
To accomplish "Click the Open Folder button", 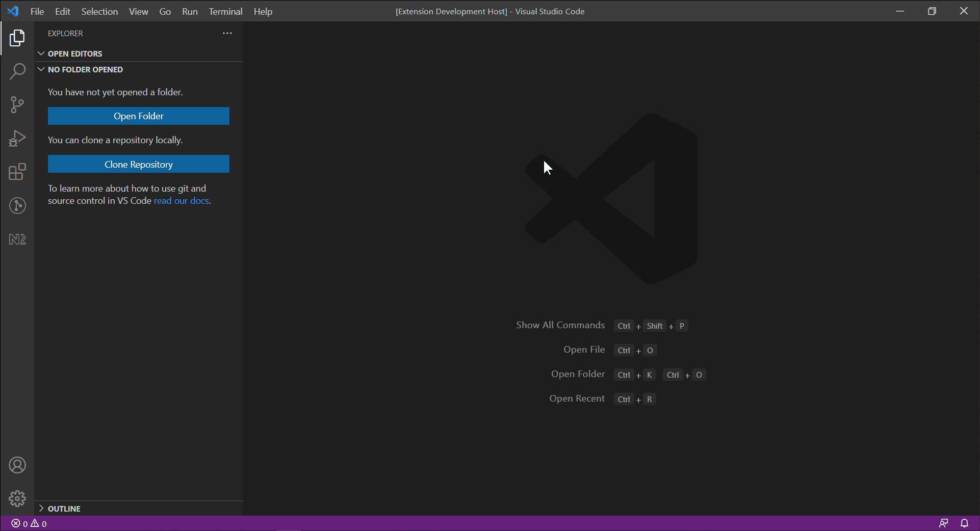I will click(139, 116).
